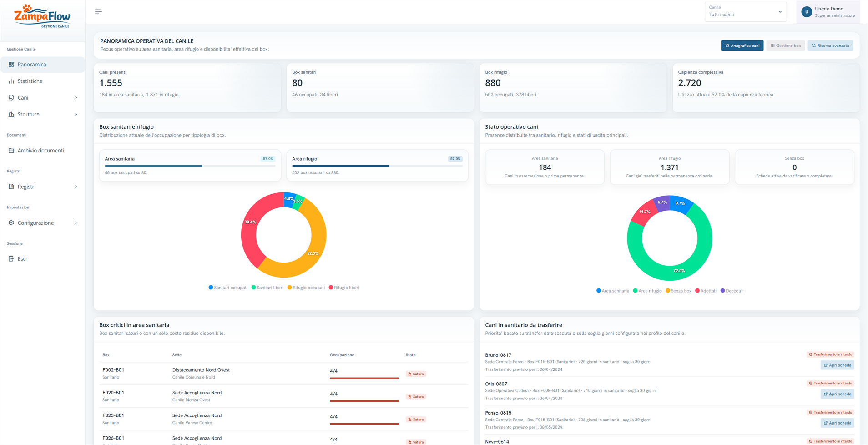This screenshot has height=445, width=868.
Task: Click the clock icon on Bruno-0617 delay badge
Action: (x=811, y=354)
